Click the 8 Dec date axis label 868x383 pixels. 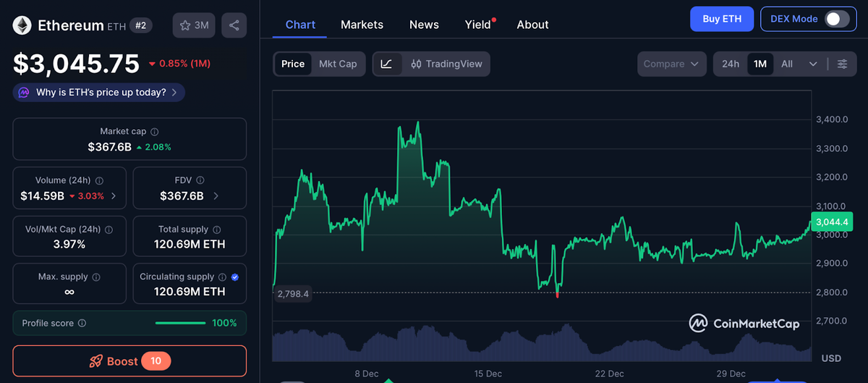pos(367,374)
